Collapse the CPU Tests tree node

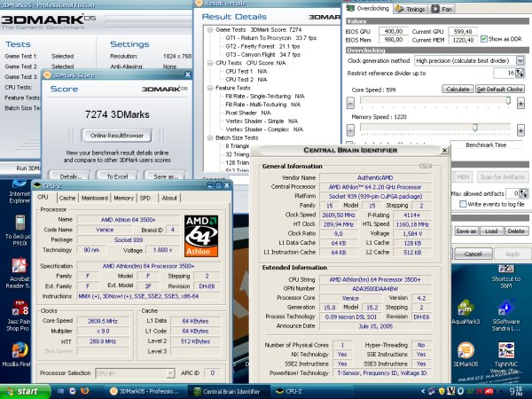[210, 63]
